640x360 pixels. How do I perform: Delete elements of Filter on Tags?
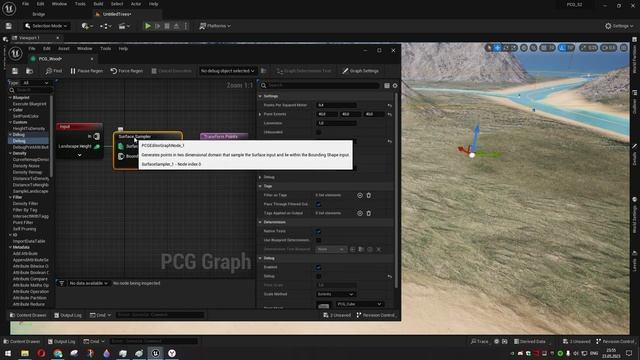[369, 196]
